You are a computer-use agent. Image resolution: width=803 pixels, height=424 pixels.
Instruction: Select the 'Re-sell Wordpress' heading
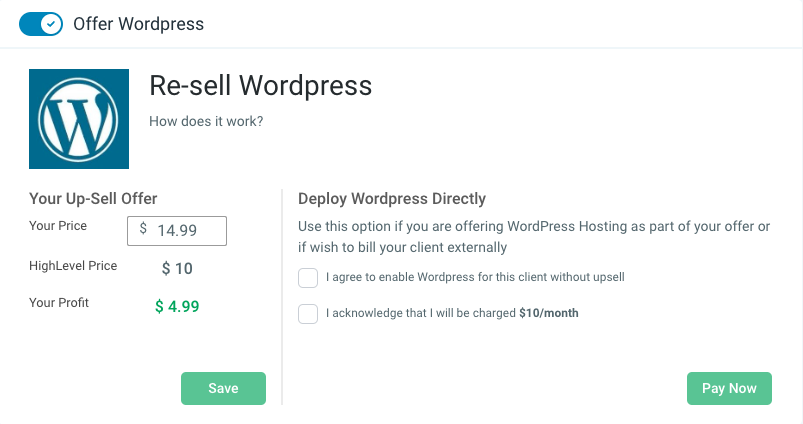pos(261,85)
